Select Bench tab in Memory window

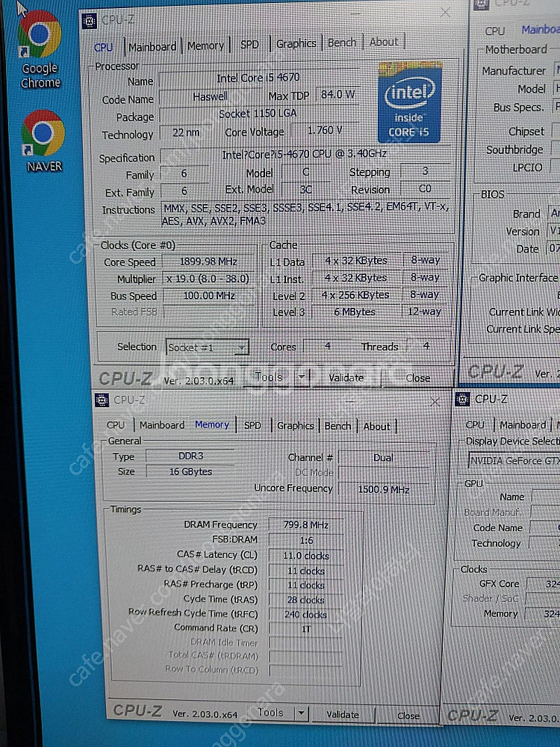pos(337,426)
